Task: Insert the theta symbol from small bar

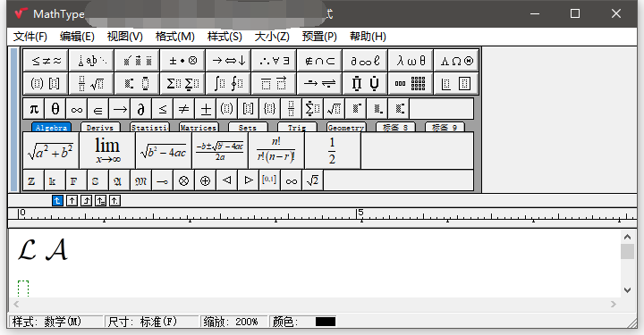Action: [55, 109]
